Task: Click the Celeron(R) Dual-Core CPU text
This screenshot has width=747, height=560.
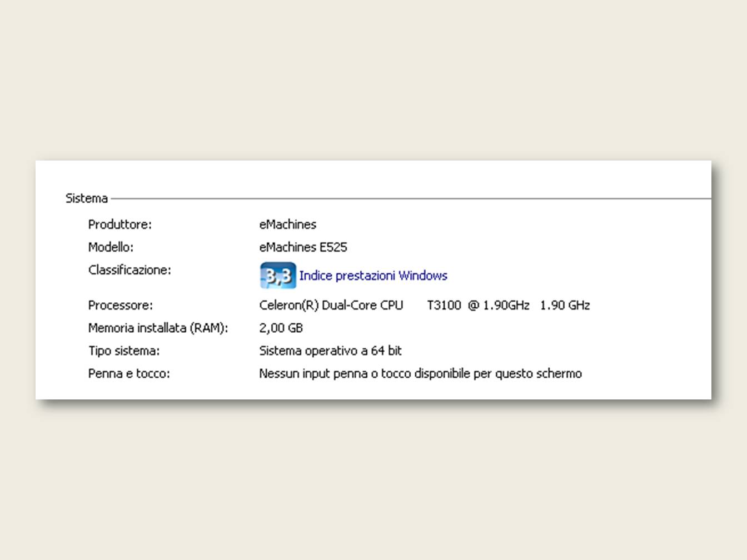Action: tap(331, 306)
